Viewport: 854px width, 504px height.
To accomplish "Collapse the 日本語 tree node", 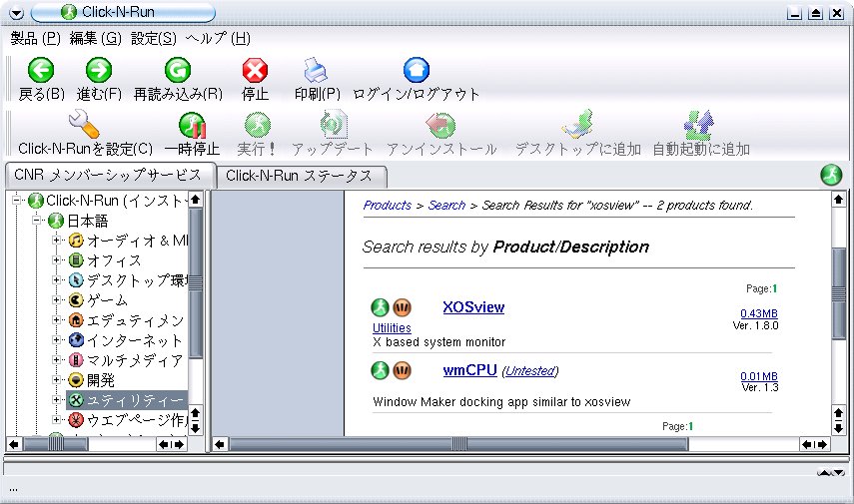I will [37, 221].
